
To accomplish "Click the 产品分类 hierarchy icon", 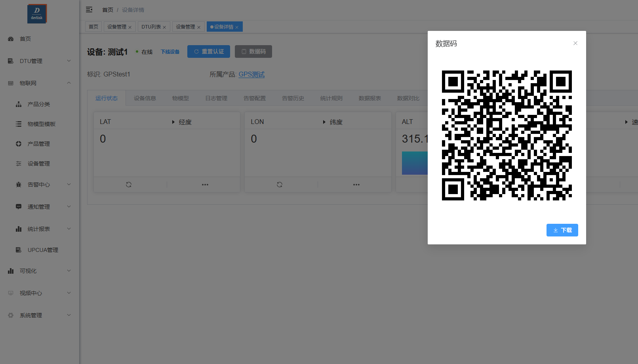I will click(x=19, y=104).
